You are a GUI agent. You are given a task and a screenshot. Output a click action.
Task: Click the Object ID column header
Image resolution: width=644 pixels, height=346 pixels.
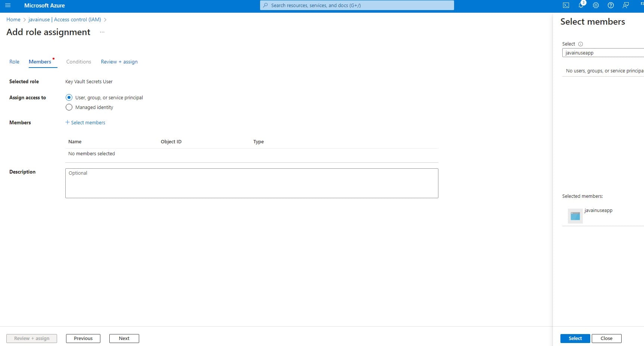tap(171, 142)
